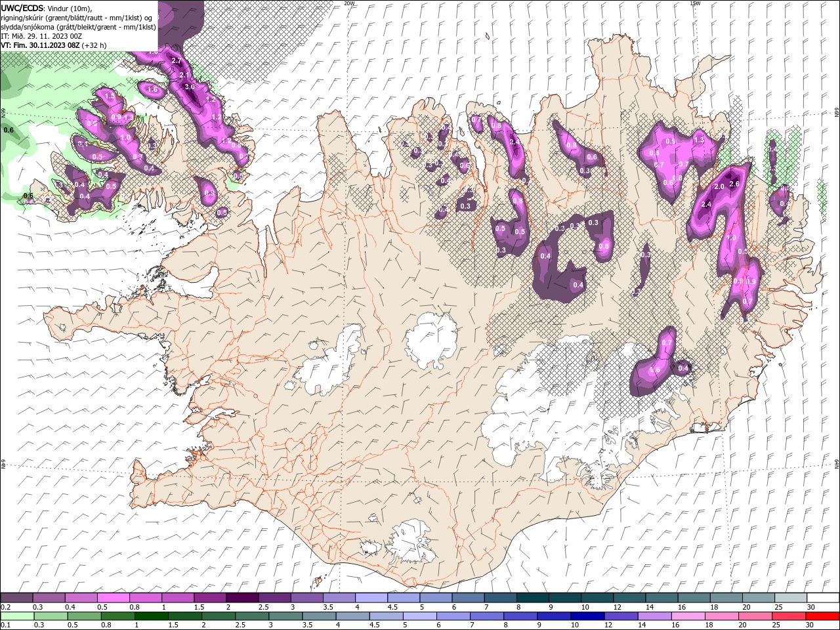The height and width of the screenshot is (630, 840).
Task: Click the lower-row violet swatch between 12 and 14
Action: coord(620,616)
